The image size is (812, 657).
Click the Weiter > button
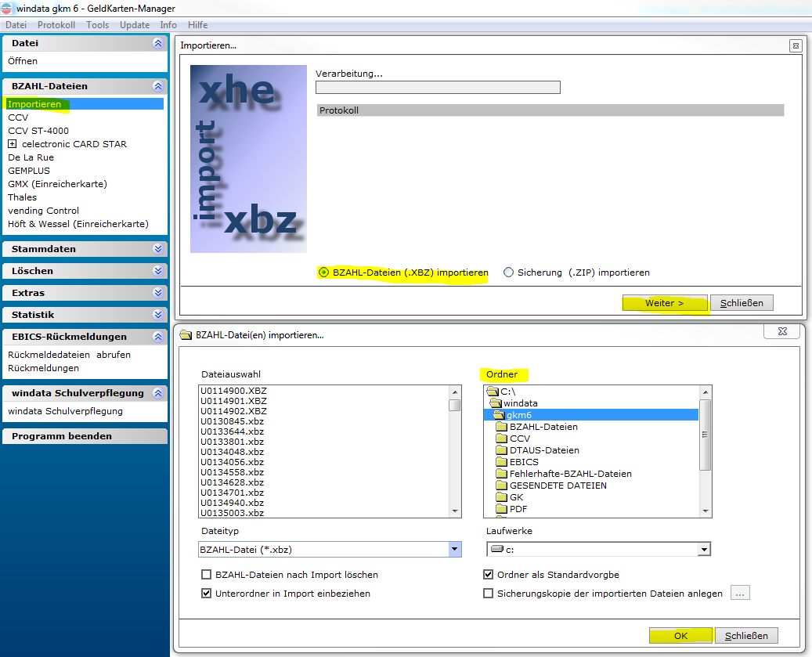pyautogui.click(x=665, y=303)
